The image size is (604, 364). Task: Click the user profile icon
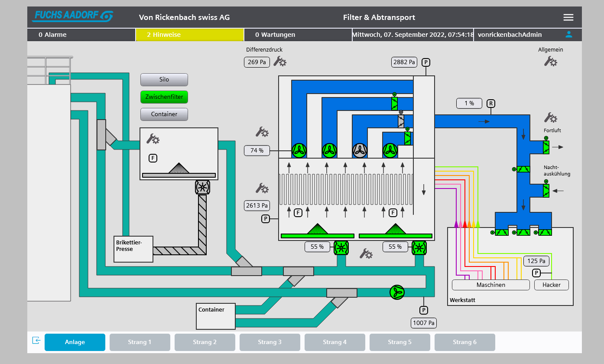coord(569,34)
